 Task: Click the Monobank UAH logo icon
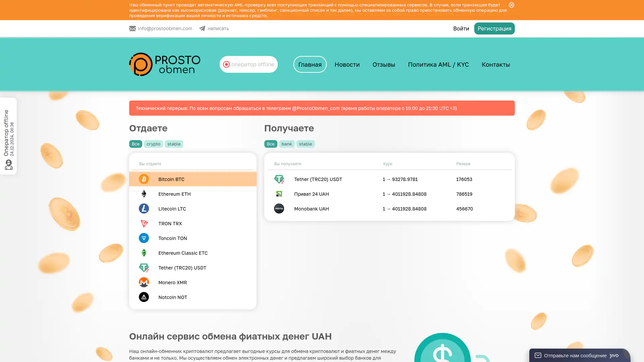click(279, 208)
